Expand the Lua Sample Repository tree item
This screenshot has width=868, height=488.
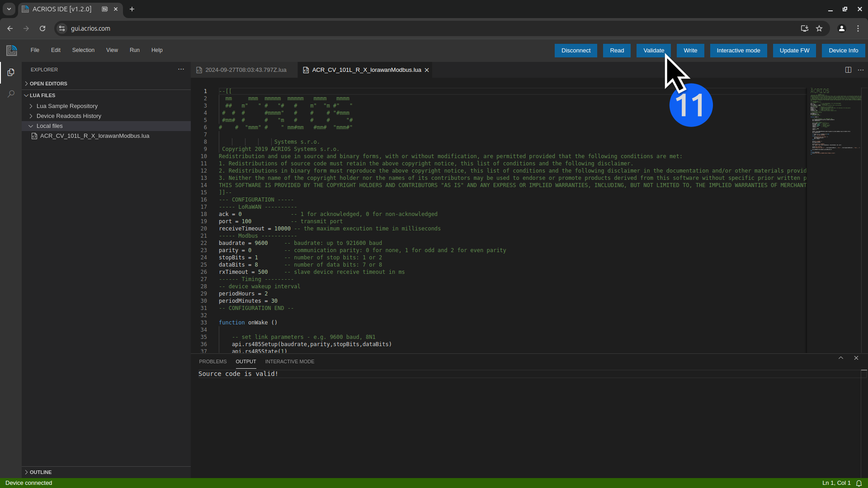pos(32,106)
